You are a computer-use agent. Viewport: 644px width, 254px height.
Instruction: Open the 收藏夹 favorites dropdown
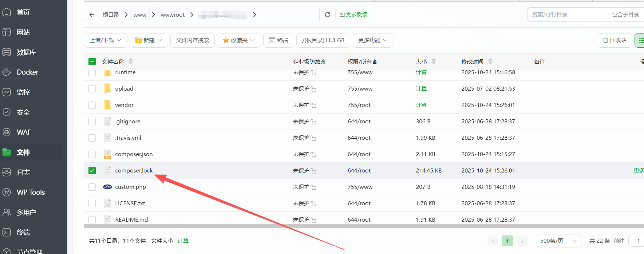239,40
